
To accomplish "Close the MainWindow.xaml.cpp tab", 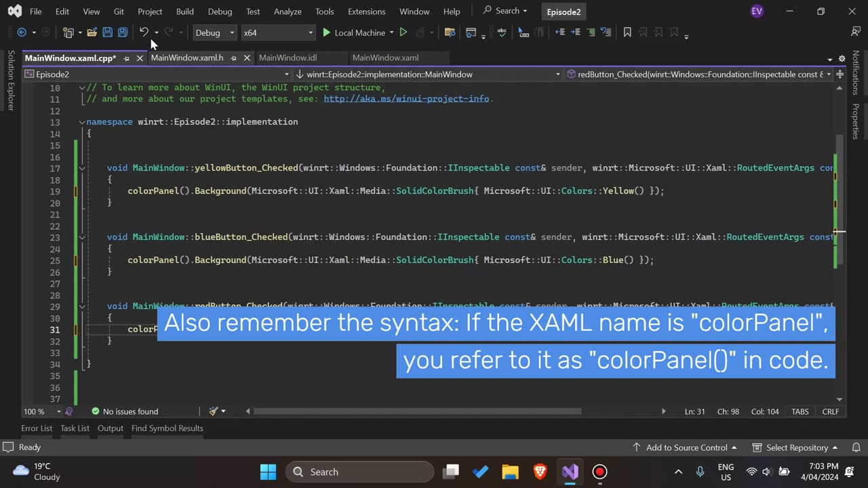I will coord(140,58).
